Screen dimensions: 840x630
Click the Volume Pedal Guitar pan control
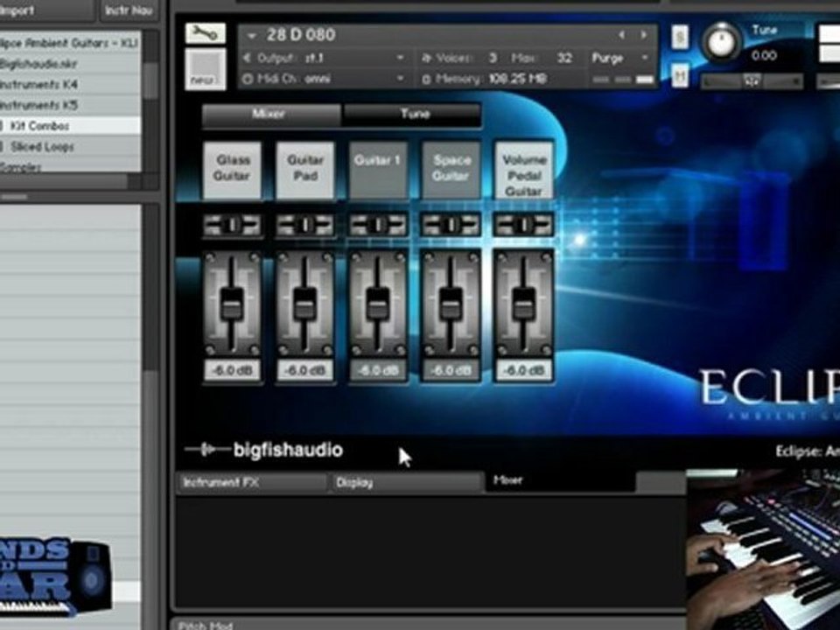pos(524,225)
